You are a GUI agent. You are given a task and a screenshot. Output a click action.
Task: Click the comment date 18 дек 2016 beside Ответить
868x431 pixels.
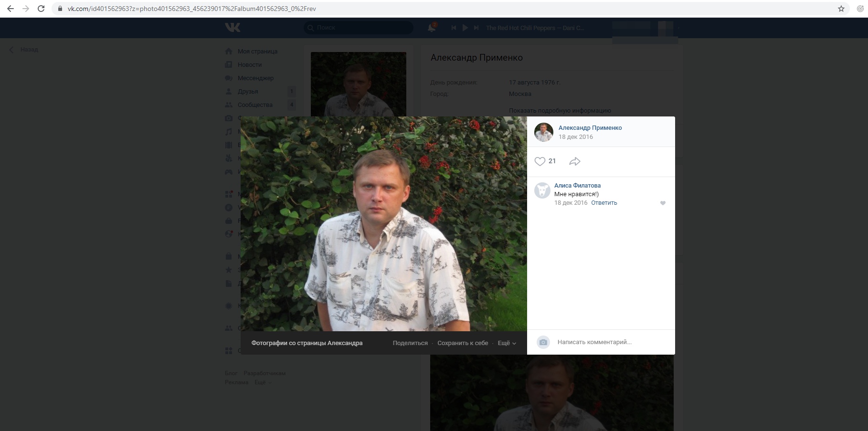click(x=571, y=203)
